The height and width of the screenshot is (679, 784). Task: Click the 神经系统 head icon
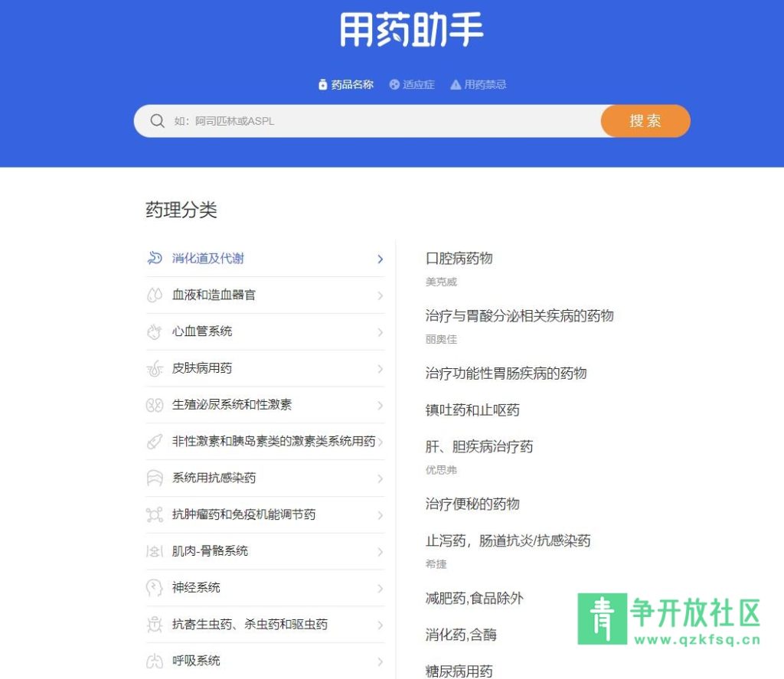coord(155,587)
